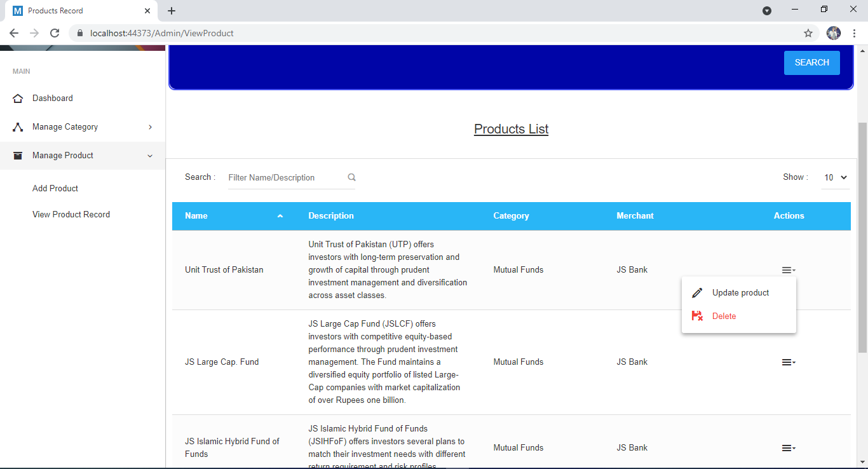This screenshot has width=868, height=469.
Task: Click the sort arrow in the Name column
Action: [280, 216]
